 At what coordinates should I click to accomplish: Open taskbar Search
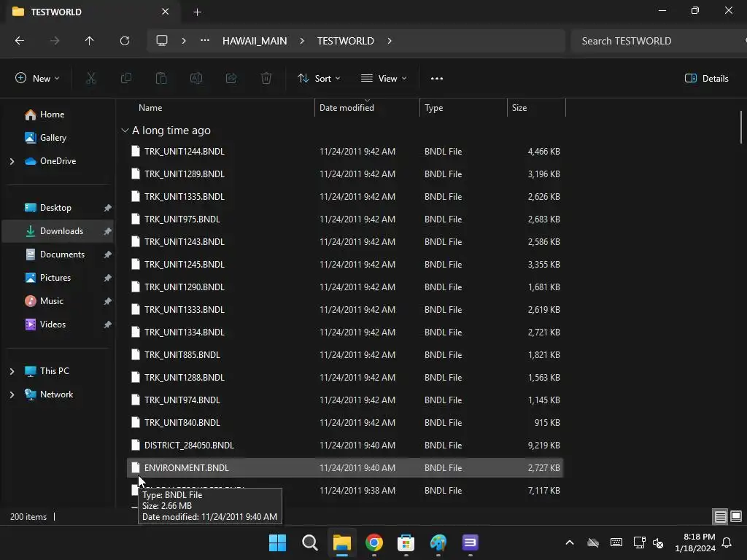click(x=309, y=542)
